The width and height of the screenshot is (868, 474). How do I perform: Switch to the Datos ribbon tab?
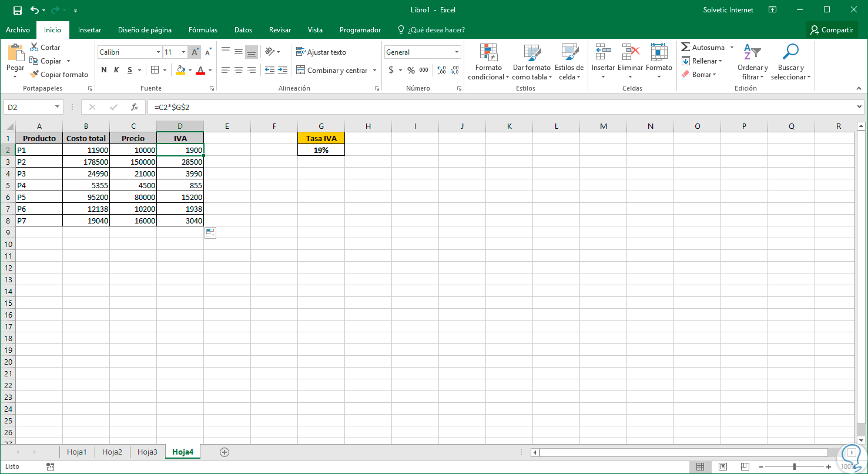tap(243, 30)
